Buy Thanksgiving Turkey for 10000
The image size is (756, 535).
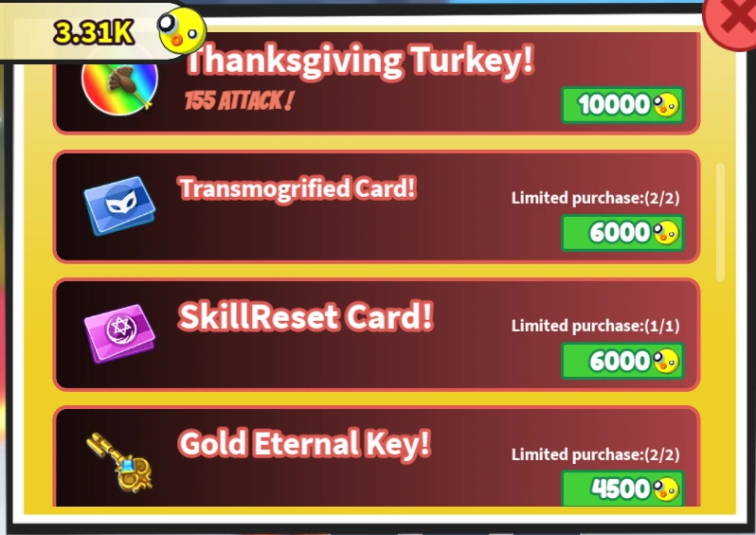tap(622, 105)
